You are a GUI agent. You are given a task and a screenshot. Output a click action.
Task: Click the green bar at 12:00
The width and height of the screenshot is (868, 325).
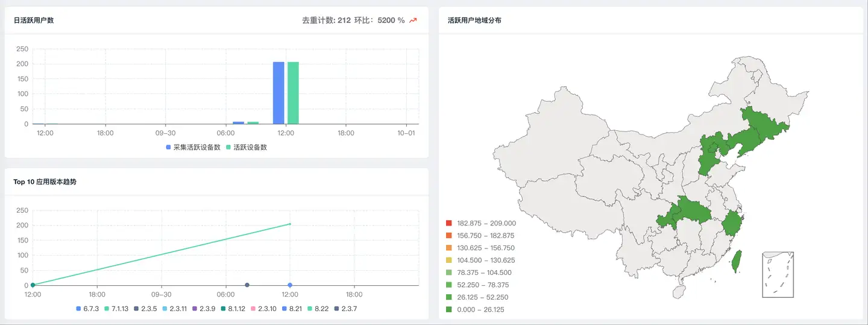point(293,93)
